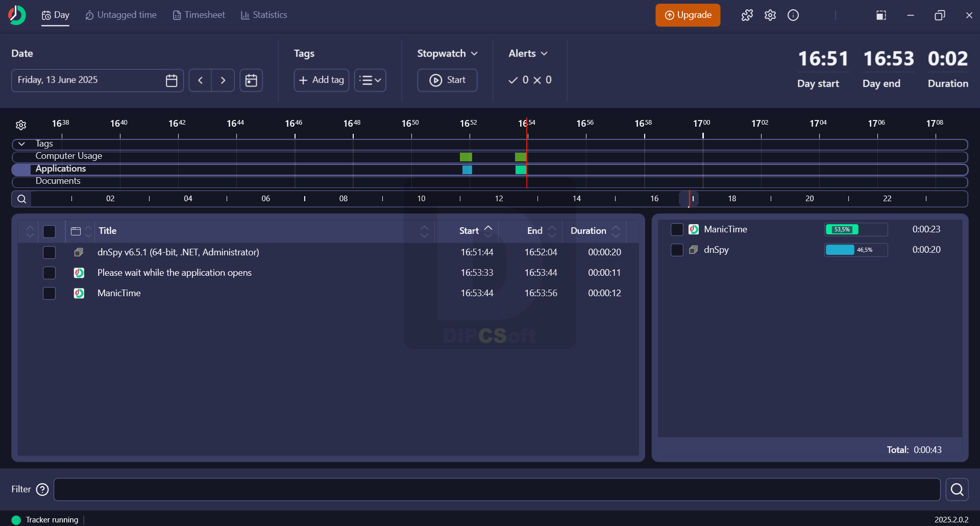Select 'Please wait while the application opens' row

(x=328, y=273)
